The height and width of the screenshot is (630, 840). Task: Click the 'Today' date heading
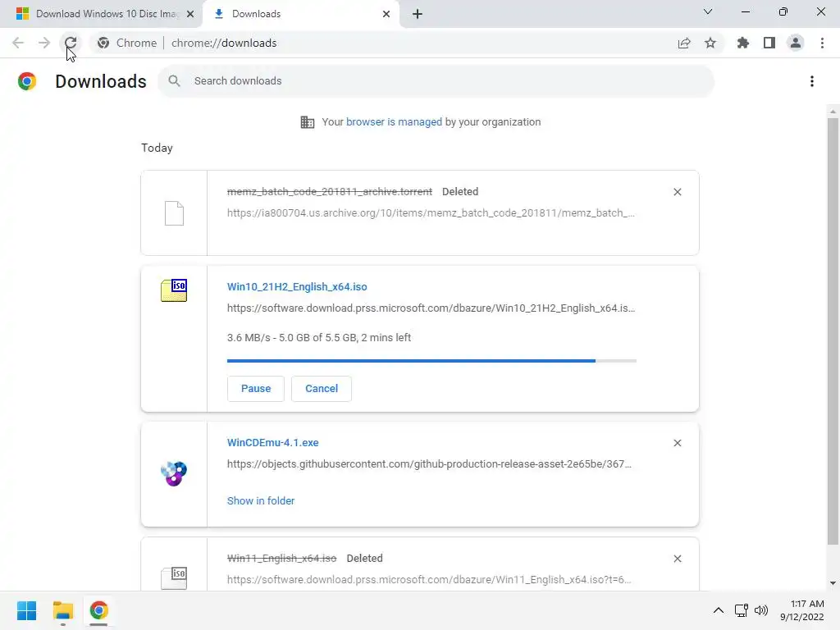click(157, 148)
